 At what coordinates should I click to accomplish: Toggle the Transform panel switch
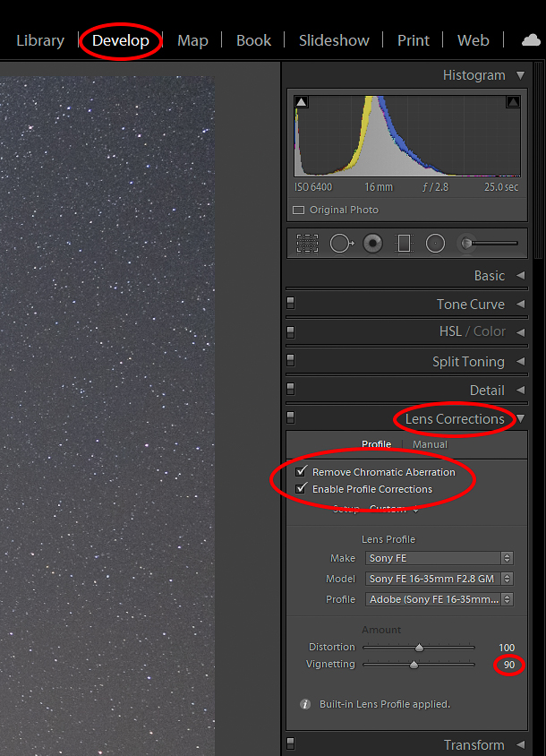(x=291, y=743)
